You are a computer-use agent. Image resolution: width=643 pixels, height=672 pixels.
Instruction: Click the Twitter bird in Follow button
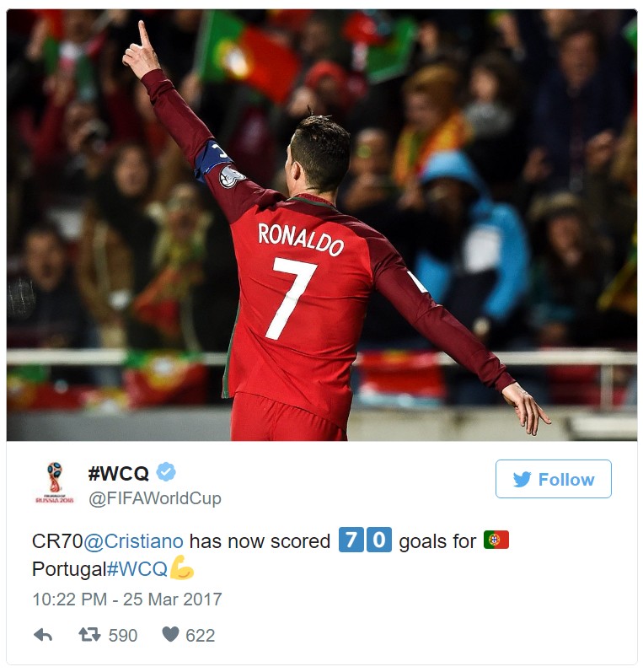[x=522, y=479]
